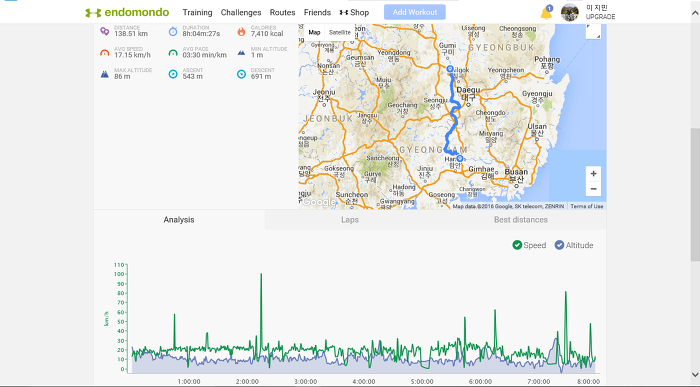Screen dimensions: 700x387
Task: Click the page vertical scrollbar thumb
Action: tap(695, 194)
